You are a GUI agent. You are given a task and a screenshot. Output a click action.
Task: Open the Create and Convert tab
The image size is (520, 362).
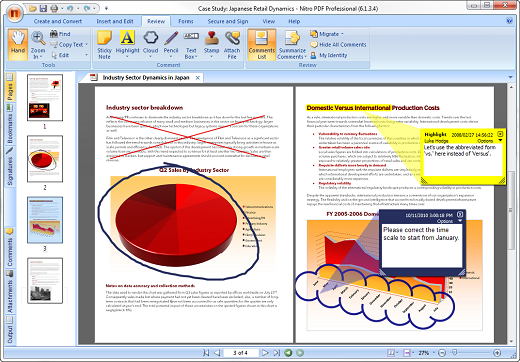58,21
